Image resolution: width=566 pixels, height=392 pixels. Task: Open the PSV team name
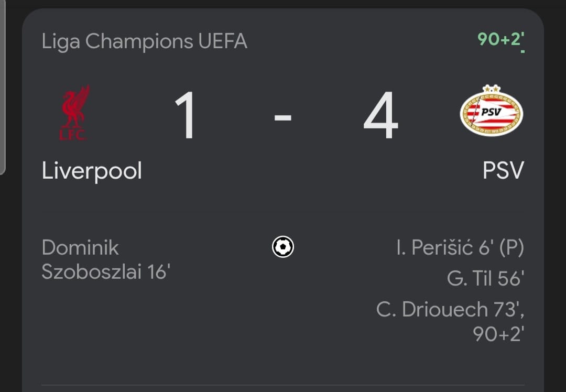pos(503,171)
